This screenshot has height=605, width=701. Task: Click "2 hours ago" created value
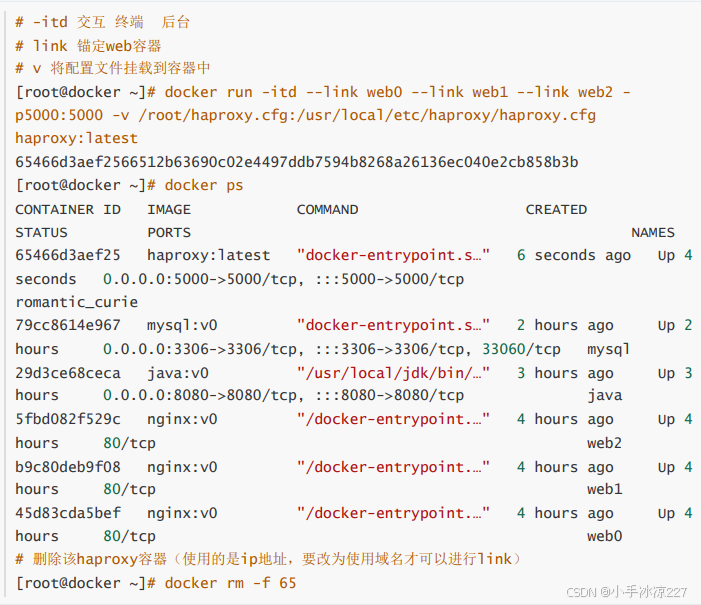tap(565, 325)
